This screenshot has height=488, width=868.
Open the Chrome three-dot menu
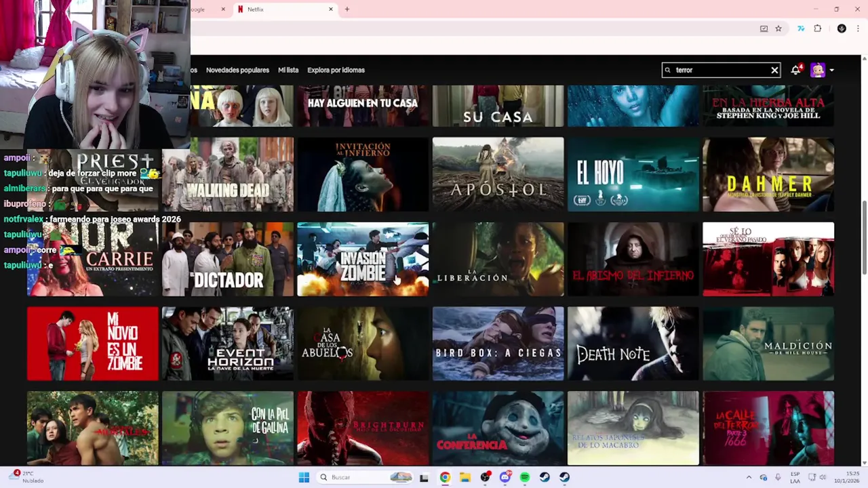(x=858, y=28)
